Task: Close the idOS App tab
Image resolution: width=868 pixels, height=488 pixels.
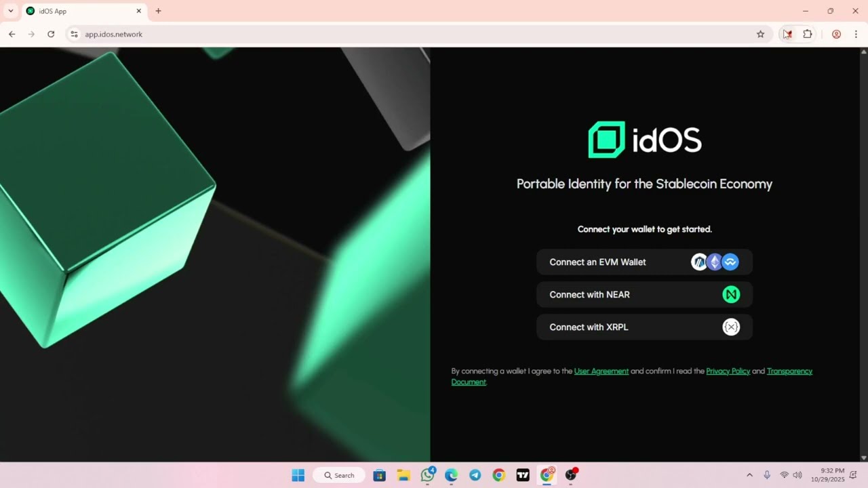Action: click(x=138, y=11)
